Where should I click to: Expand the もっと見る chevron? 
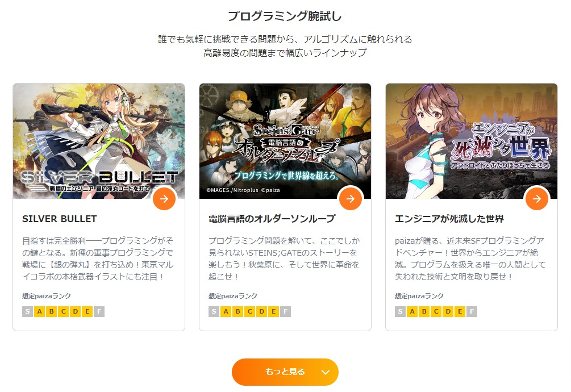pyautogui.click(x=326, y=372)
